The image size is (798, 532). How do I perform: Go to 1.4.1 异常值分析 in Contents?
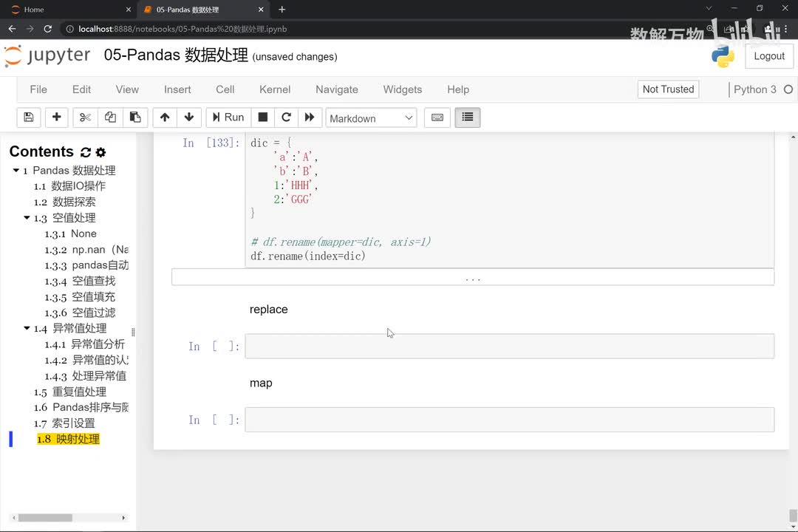tap(84, 344)
